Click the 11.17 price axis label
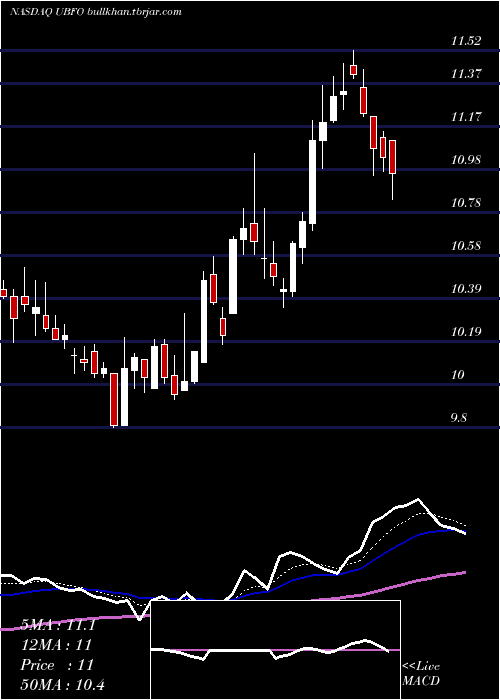500x700 pixels. pos(466,117)
